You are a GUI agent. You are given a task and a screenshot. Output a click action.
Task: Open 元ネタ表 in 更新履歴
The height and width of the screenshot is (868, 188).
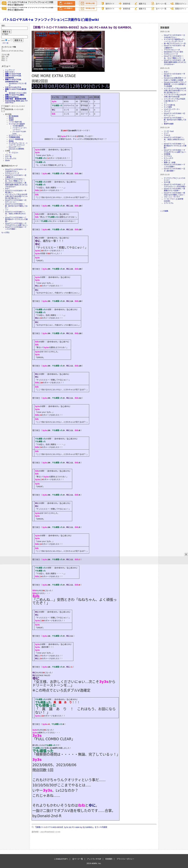(x=167, y=182)
